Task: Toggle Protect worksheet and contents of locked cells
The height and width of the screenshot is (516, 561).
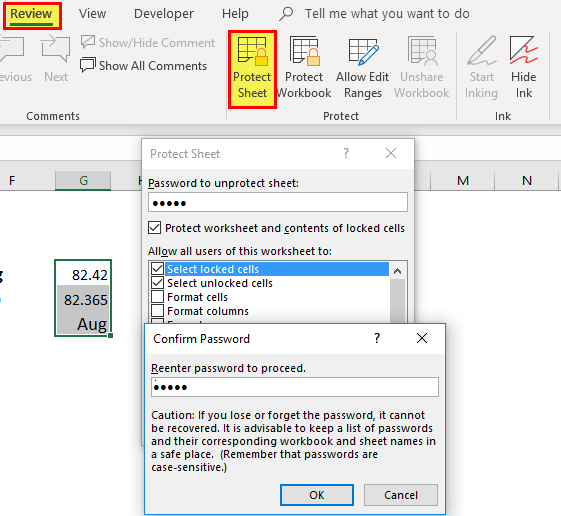Action: point(155,228)
